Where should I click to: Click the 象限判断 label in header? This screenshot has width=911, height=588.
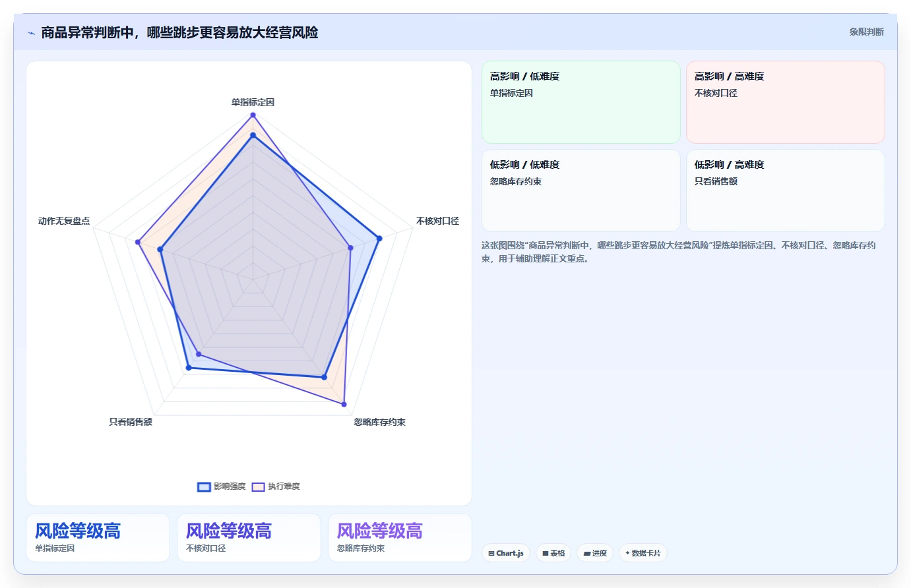click(866, 32)
